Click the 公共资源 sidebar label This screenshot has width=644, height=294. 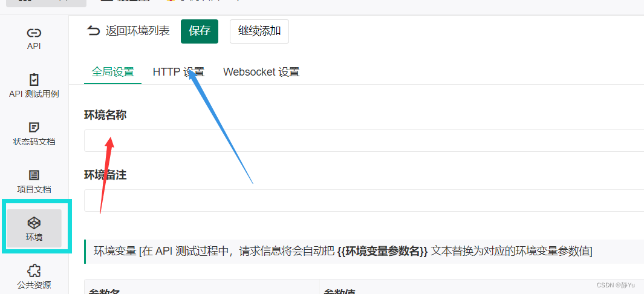pyautogui.click(x=34, y=285)
